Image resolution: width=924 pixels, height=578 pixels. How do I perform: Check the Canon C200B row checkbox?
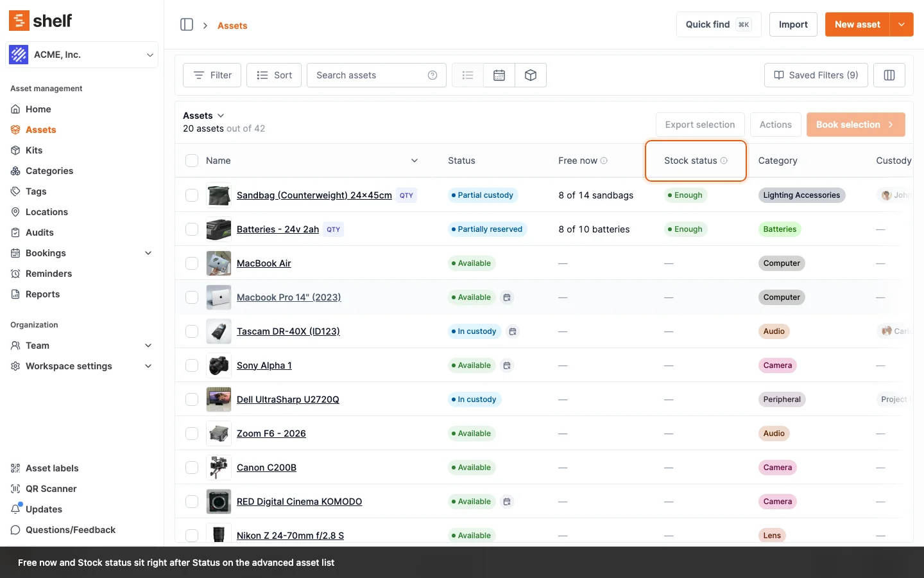pos(192,468)
